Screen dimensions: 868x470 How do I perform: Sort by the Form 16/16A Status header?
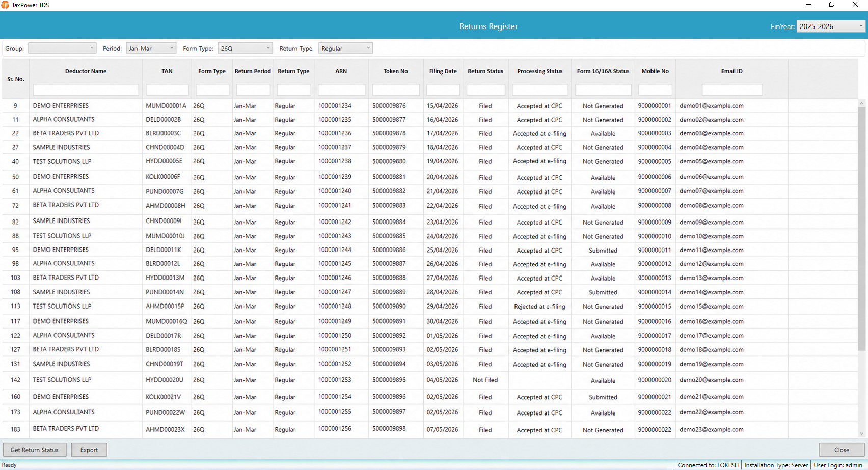coord(603,71)
